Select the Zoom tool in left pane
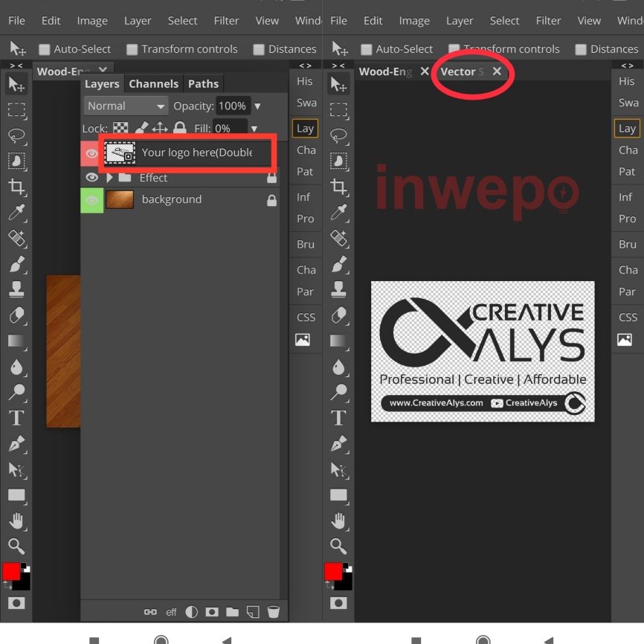Screen dimensions: 644x644 [16, 547]
